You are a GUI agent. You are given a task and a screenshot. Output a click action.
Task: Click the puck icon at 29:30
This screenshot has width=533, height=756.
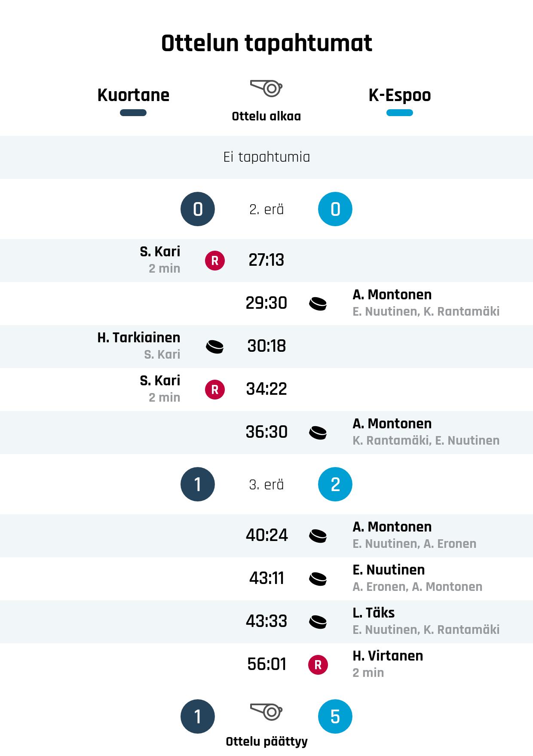point(318,304)
